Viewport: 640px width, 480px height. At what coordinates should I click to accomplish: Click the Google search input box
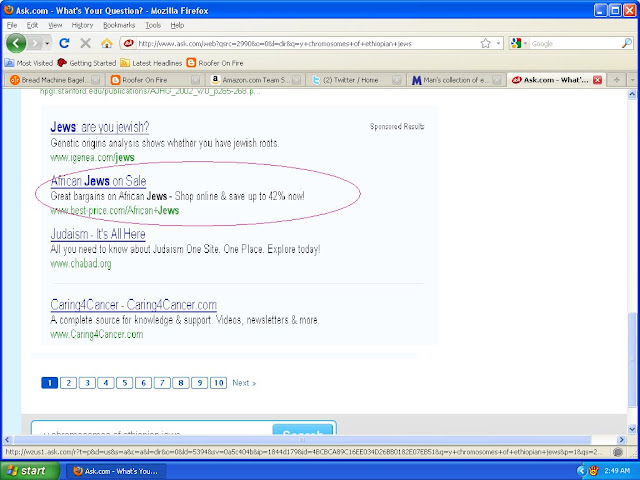[x=576, y=43]
